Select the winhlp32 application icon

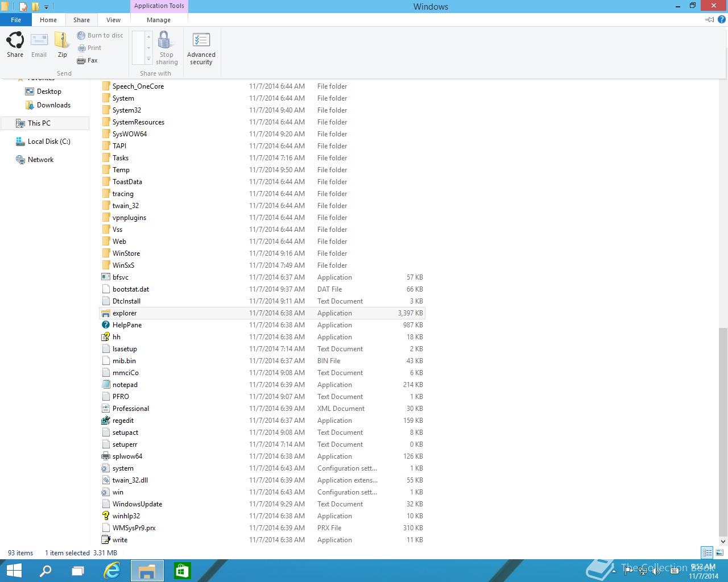[105, 516]
